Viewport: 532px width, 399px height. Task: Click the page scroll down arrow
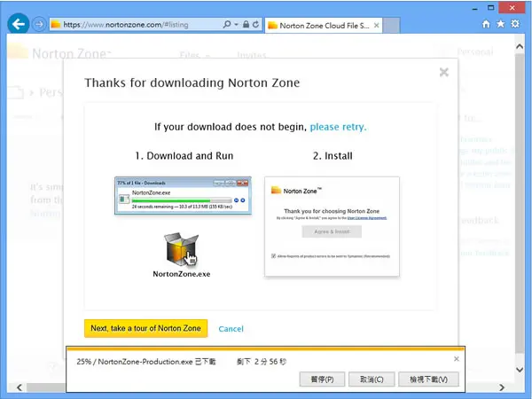tap(520, 370)
